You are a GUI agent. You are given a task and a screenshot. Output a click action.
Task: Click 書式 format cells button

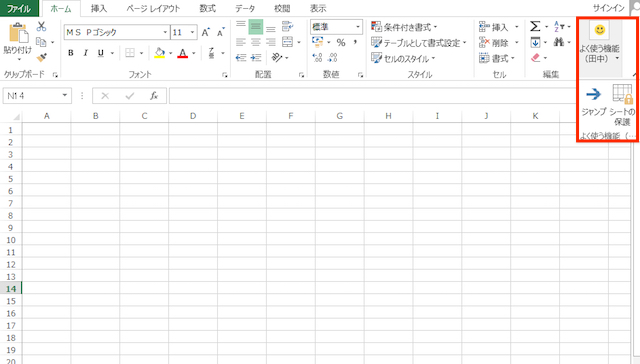pyautogui.click(x=497, y=58)
